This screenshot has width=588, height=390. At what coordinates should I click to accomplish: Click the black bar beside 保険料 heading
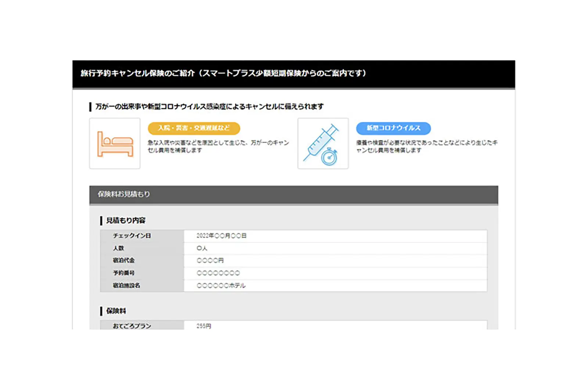point(101,311)
